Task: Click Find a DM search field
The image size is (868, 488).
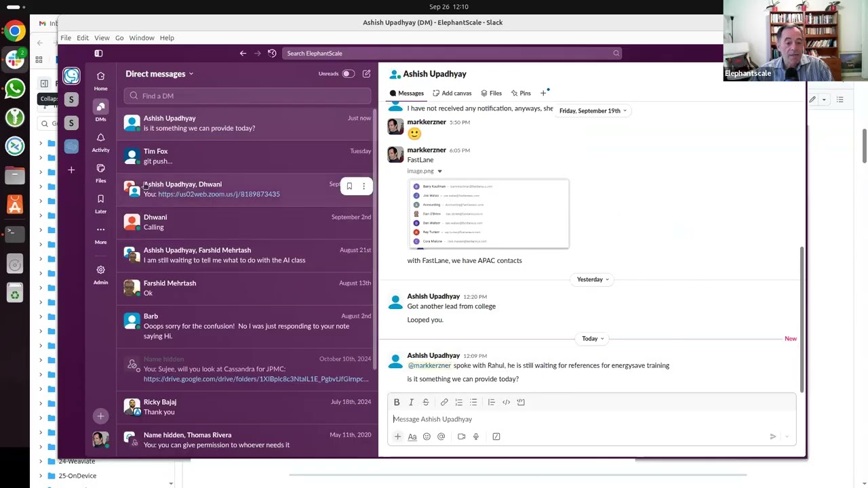Action: (x=248, y=96)
